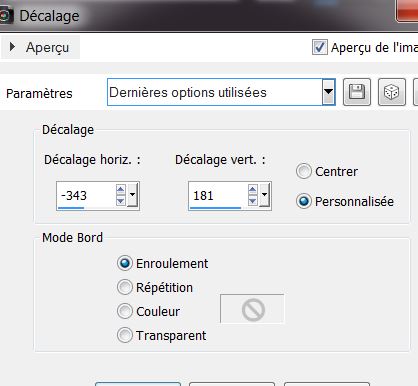Click the save preset floppy disk icon
The width and height of the screenshot is (418, 386).
[x=357, y=92]
